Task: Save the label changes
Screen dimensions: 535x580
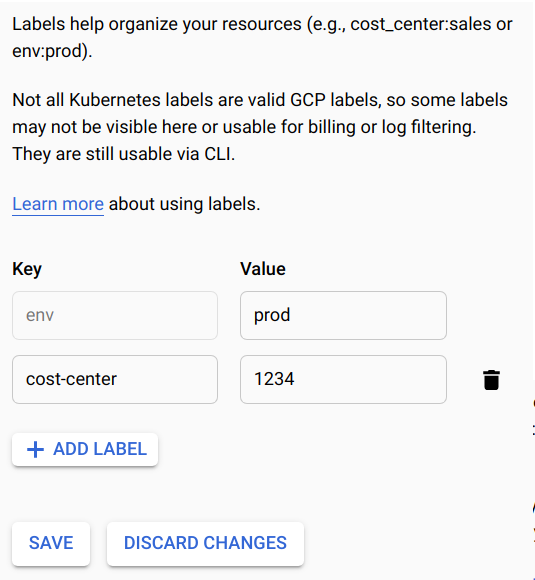Action: coord(51,543)
